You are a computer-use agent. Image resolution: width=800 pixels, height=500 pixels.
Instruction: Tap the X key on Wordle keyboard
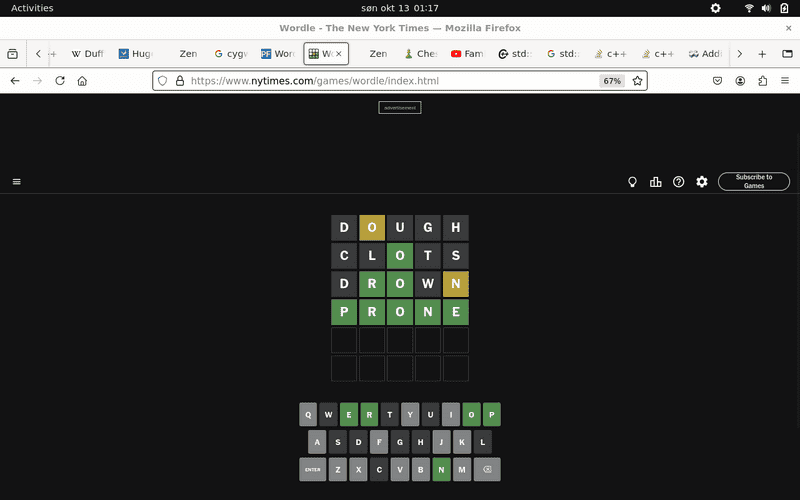click(x=359, y=469)
